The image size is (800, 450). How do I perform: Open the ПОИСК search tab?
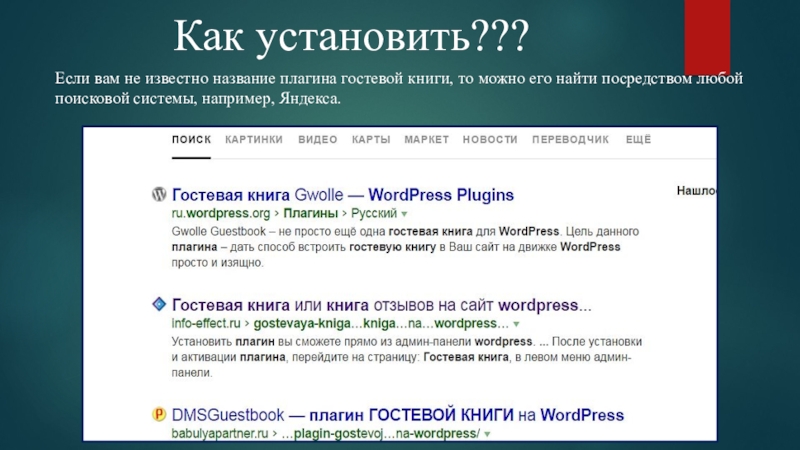(x=191, y=140)
